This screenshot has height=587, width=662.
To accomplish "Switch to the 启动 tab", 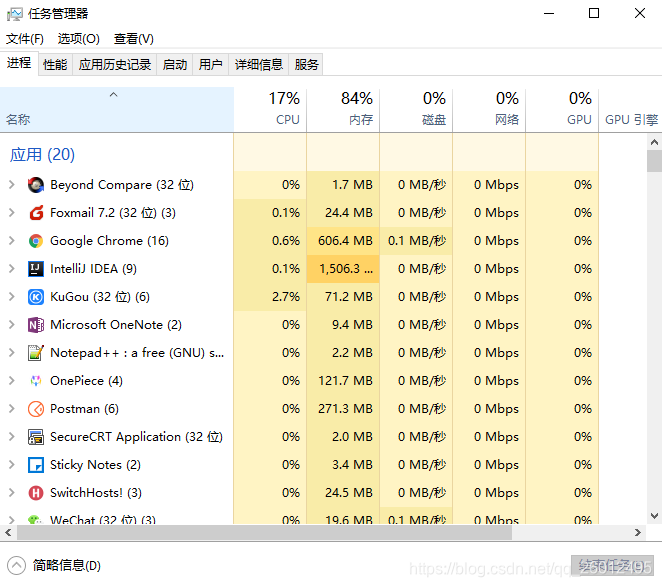I will [175, 65].
